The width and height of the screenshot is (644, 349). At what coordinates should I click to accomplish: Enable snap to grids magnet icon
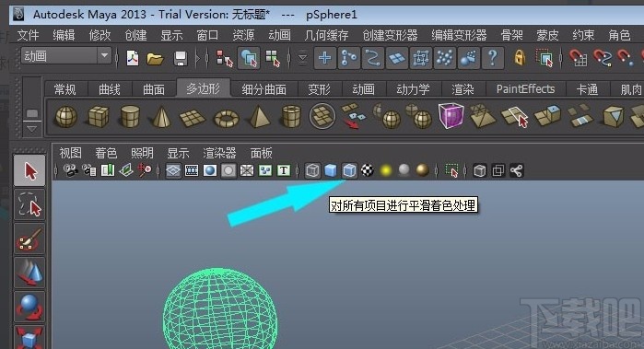click(578, 58)
